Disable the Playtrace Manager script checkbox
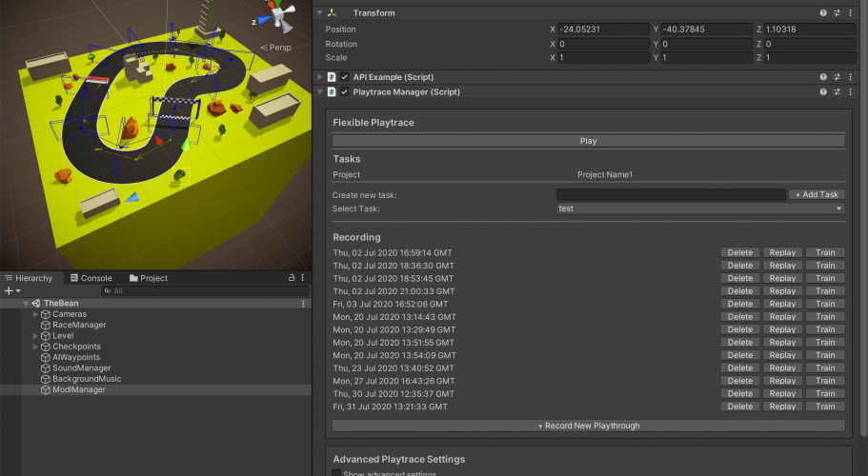Screen dimensions: 868x476 click(344, 91)
